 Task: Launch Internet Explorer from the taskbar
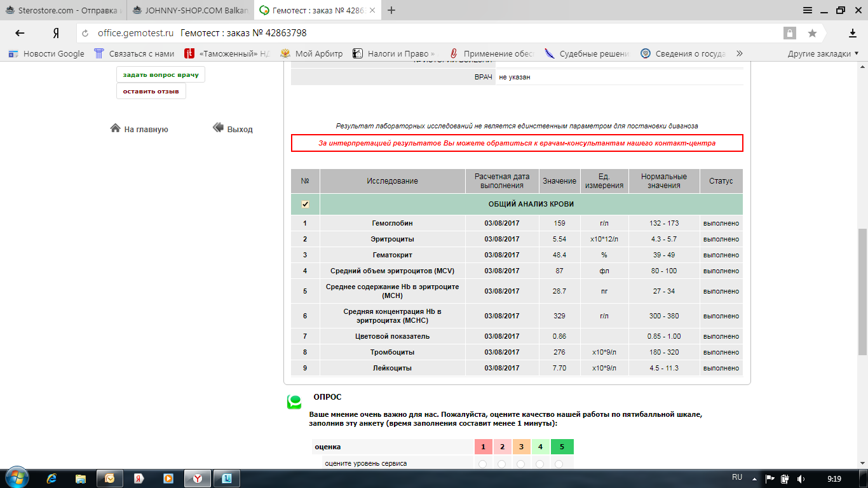tap(51, 478)
